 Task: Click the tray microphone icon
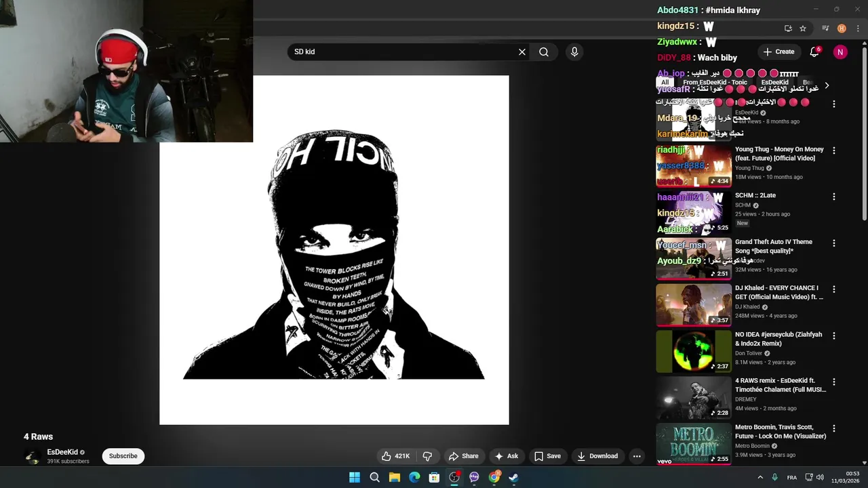775,477
